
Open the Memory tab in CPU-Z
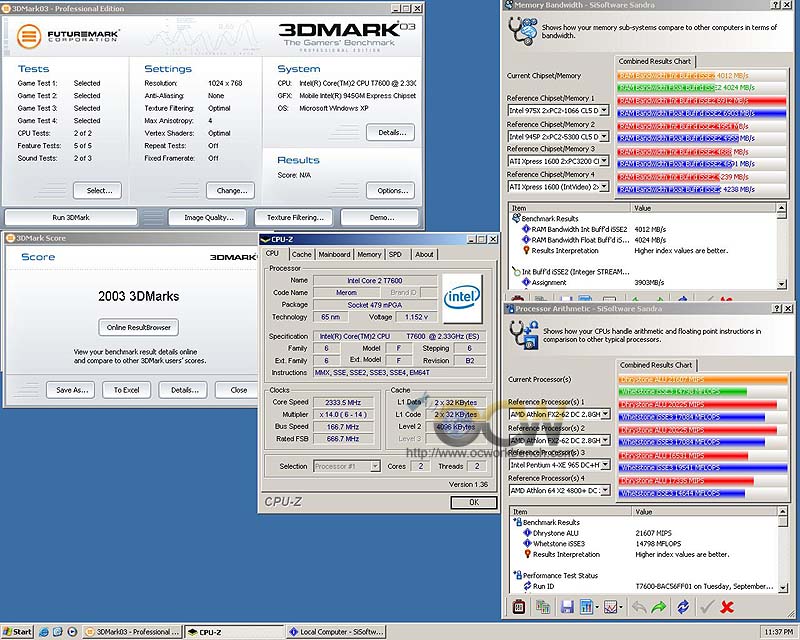(x=369, y=254)
